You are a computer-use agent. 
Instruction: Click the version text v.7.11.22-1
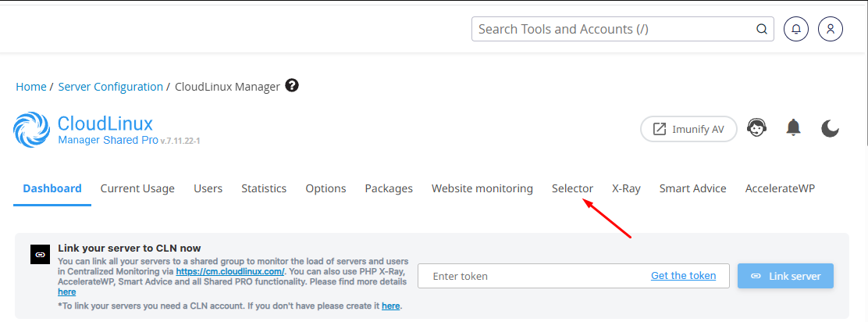[x=180, y=141]
